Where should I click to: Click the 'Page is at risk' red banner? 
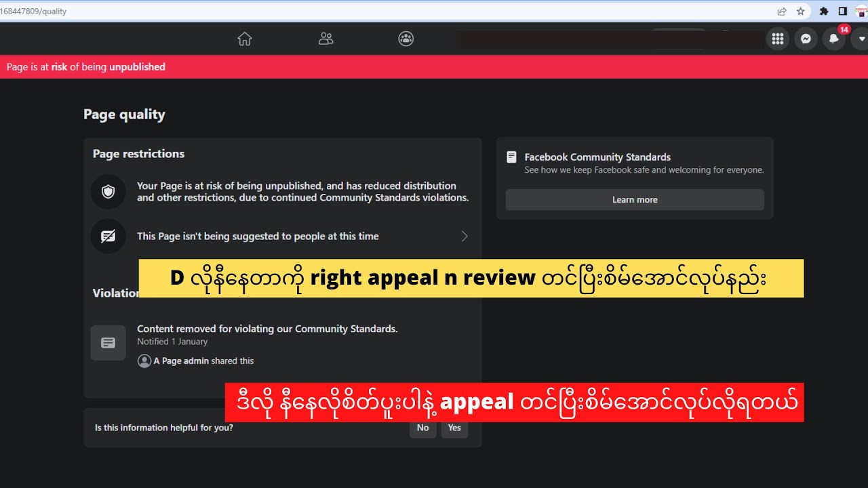pyautogui.click(x=434, y=67)
